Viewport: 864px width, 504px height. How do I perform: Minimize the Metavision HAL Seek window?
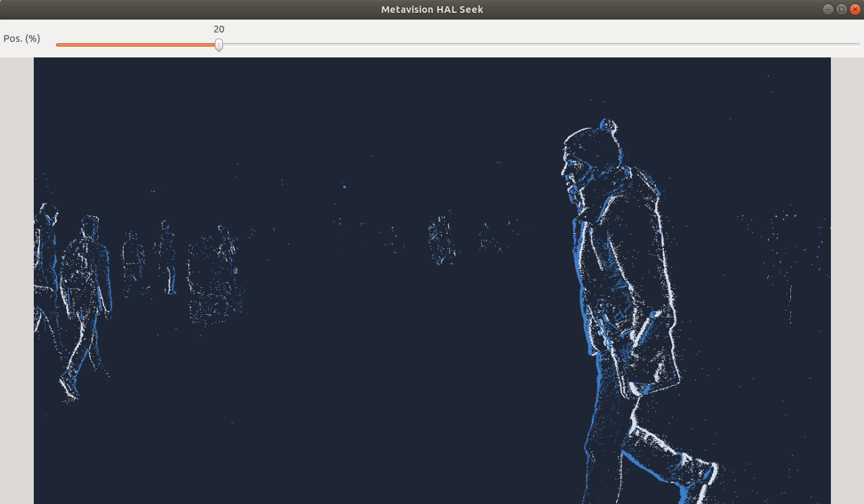click(x=828, y=9)
